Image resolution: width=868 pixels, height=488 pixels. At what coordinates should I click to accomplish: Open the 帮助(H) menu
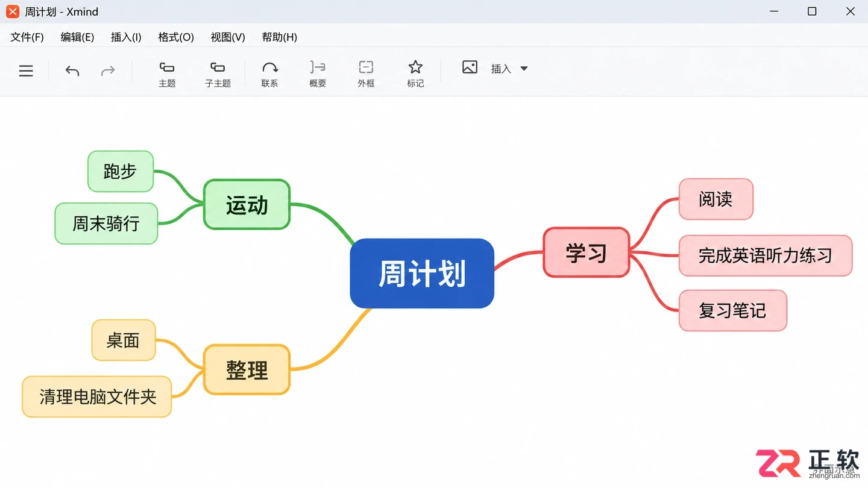click(280, 37)
